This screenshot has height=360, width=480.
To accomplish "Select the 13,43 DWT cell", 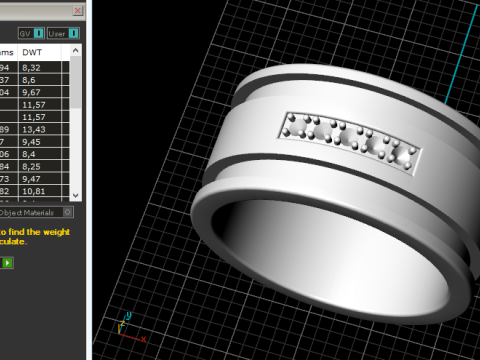I will pos(39,129).
